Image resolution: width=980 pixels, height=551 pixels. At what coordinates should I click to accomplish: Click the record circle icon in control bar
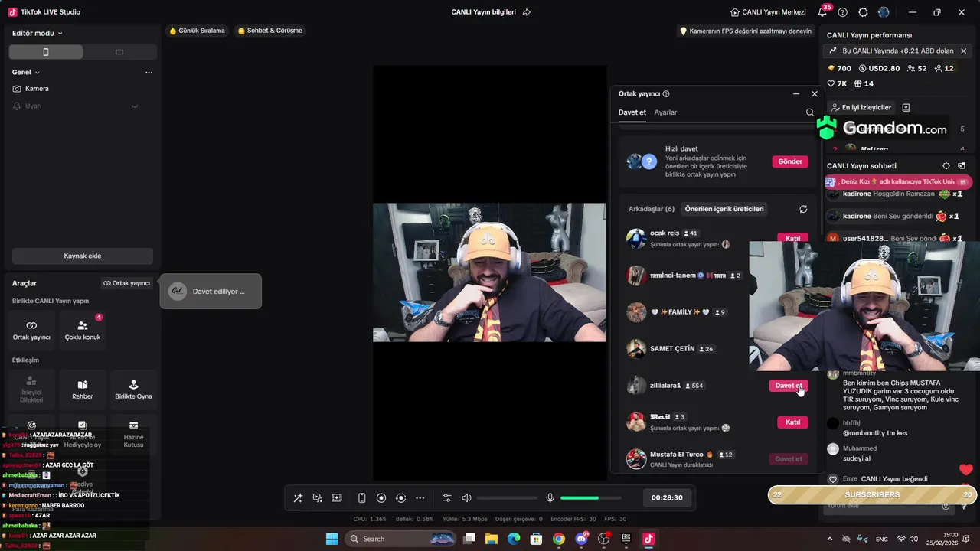click(381, 498)
